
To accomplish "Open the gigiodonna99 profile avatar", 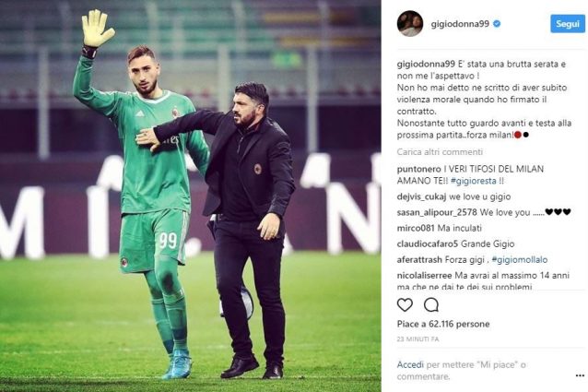I will pos(409,24).
